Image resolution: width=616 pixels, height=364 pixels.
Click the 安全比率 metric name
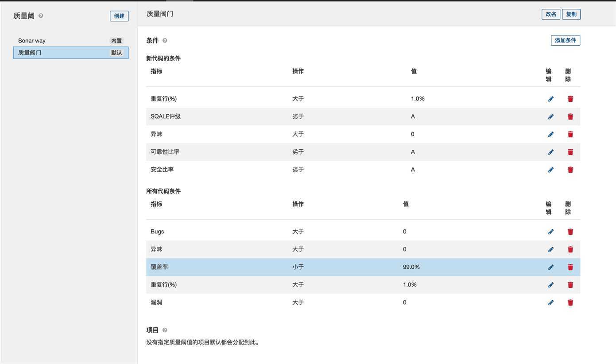coord(162,170)
